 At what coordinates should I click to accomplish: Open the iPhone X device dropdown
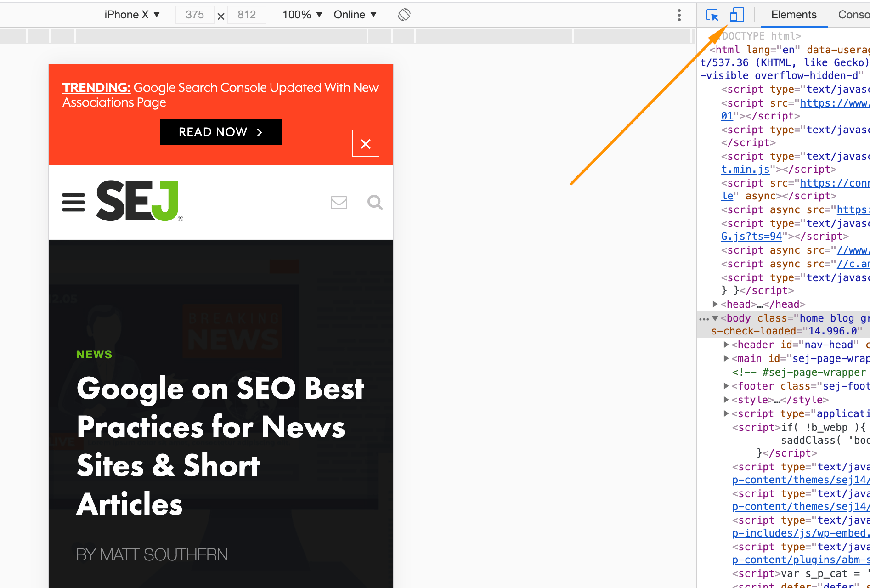coord(132,14)
